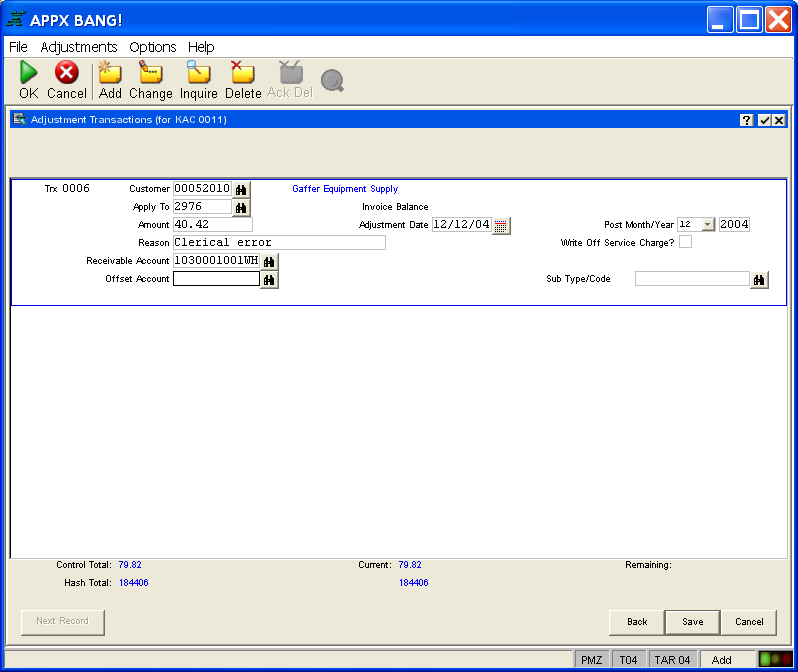The width and height of the screenshot is (798, 672).
Task: Enable Write Off Service Charge checkbox
Action: coord(685,242)
